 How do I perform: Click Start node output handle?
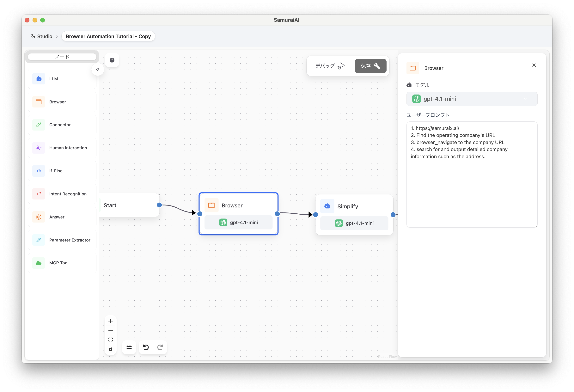coord(159,205)
